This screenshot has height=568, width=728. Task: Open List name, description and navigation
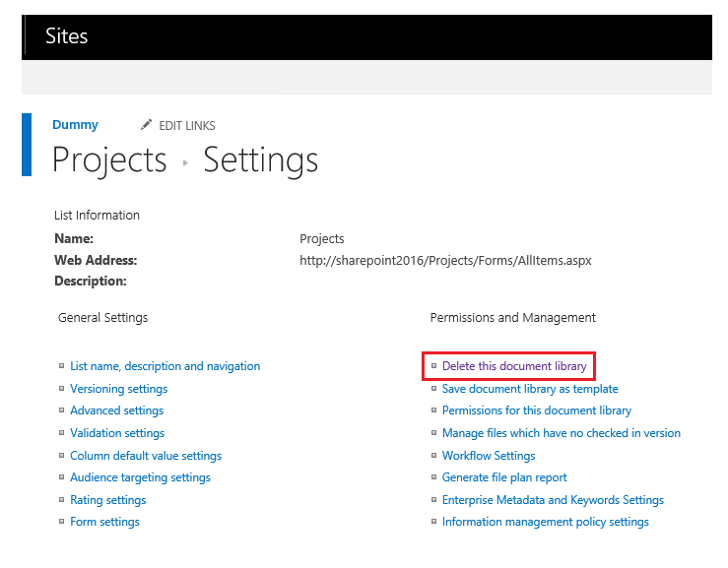[165, 366]
